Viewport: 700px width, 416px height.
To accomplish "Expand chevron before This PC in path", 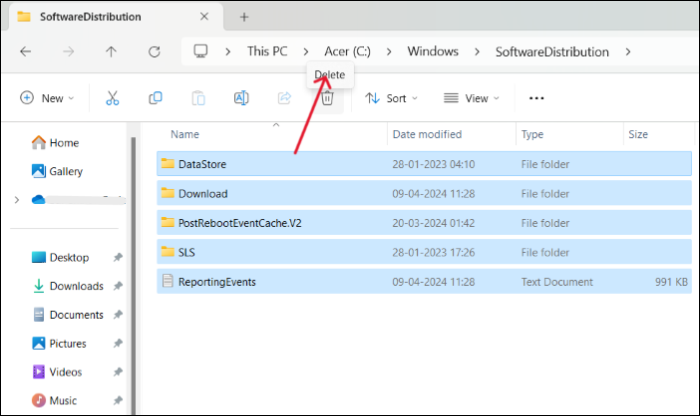I will pyautogui.click(x=228, y=52).
